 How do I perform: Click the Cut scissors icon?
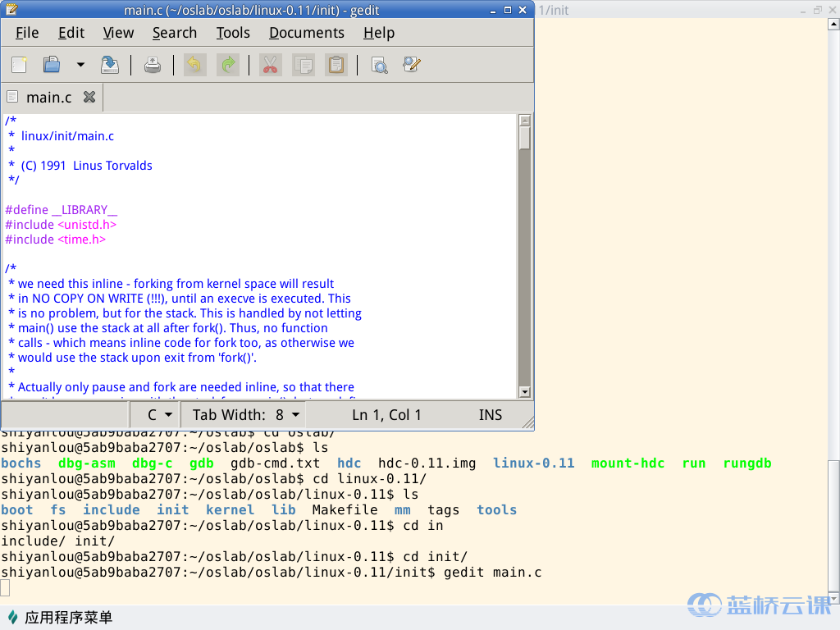pyautogui.click(x=270, y=65)
